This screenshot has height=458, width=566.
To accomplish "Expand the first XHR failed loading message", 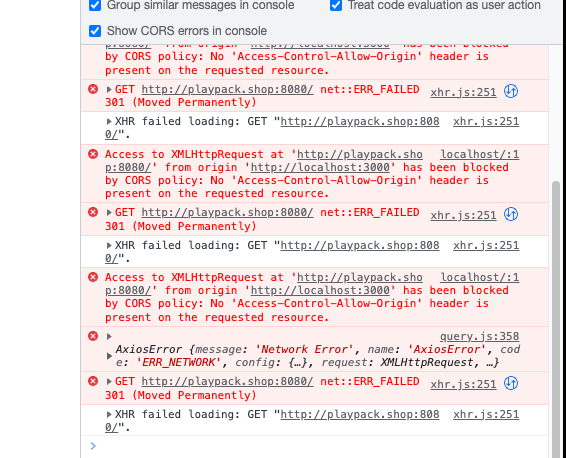I will click(x=109, y=121).
